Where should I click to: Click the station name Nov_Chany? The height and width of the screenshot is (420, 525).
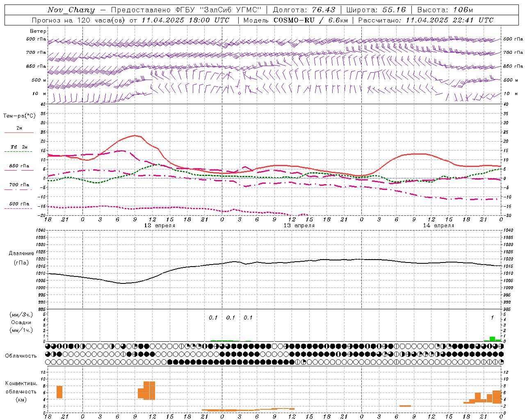(71, 10)
